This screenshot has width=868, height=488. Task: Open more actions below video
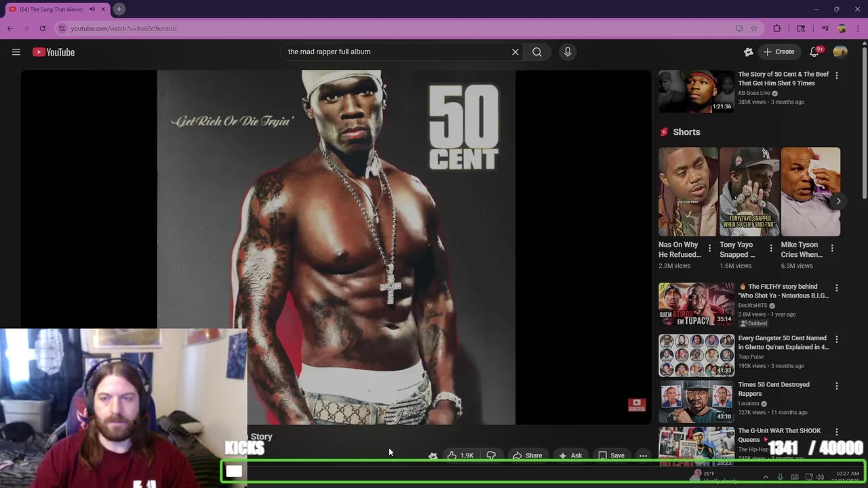click(x=643, y=455)
